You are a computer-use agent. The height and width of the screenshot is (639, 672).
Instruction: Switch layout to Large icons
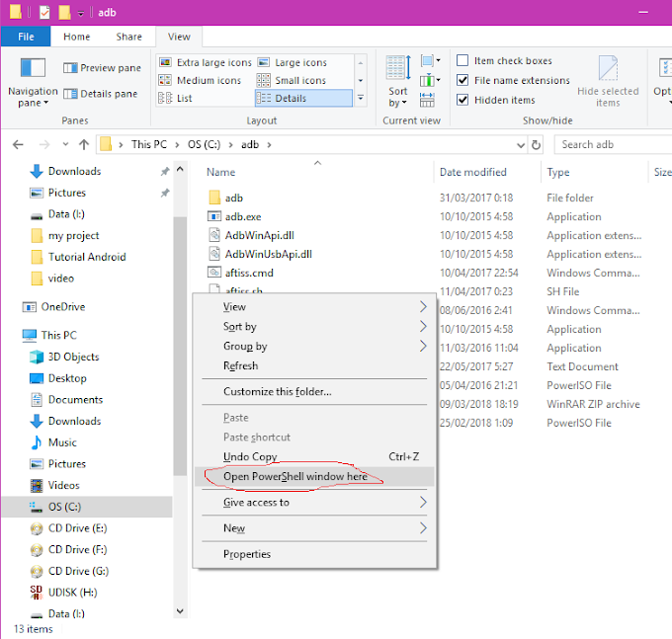[x=293, y=62]
